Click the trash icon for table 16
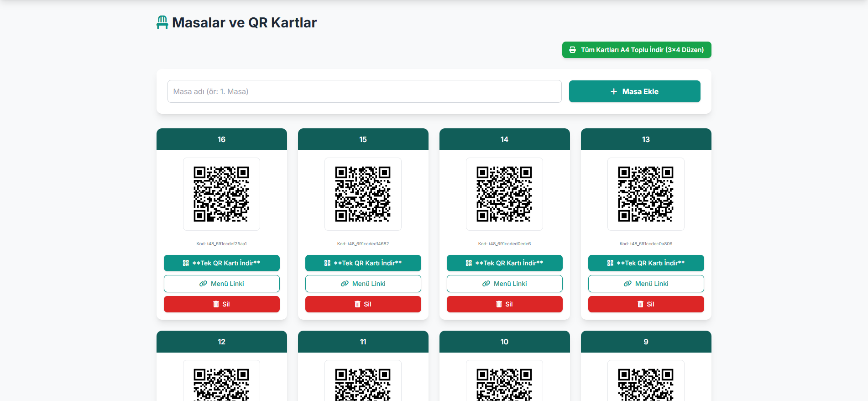Image resolution: width=868 pixels, height=401 pixels. coord(216,304)
